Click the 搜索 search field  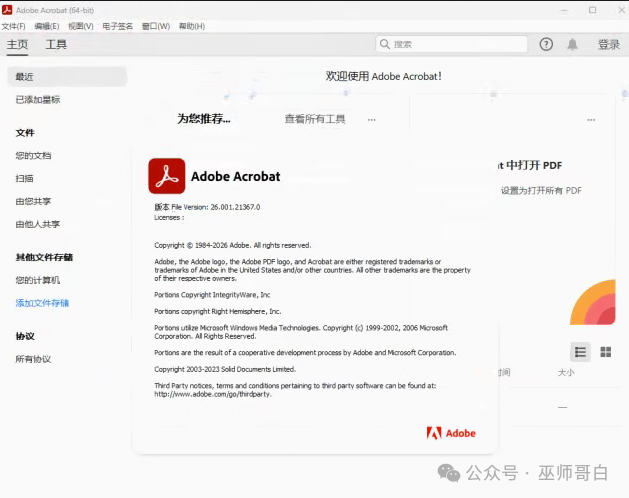click(x=451, y=44)
